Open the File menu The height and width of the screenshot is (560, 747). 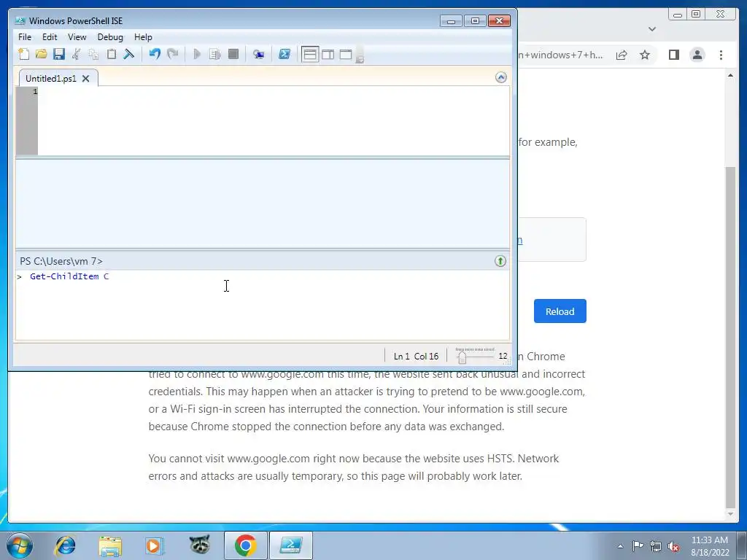25,36
